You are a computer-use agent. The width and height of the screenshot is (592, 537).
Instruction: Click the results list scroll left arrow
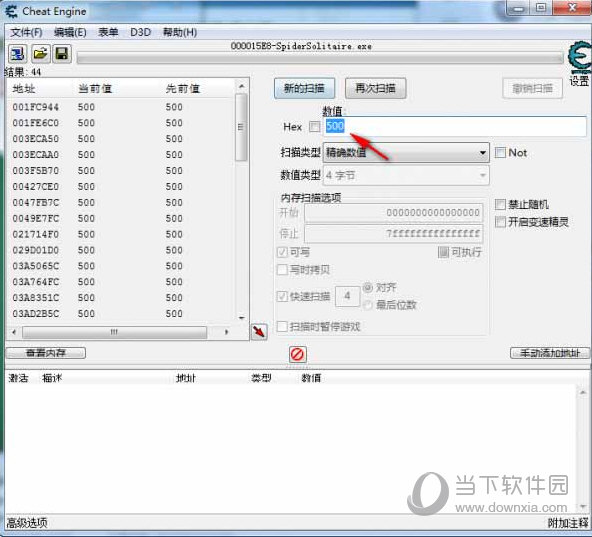(x=14, y=332)
